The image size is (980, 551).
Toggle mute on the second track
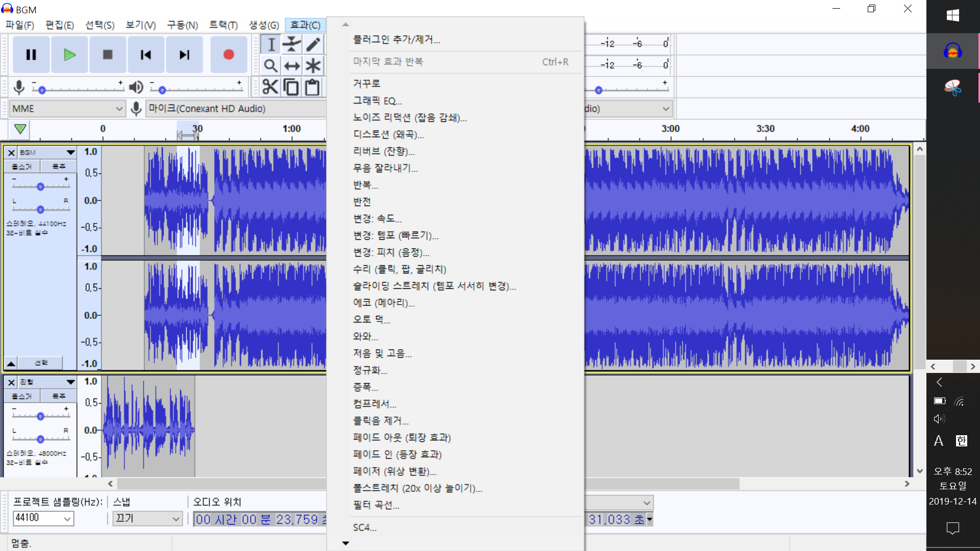click(22, 396)
